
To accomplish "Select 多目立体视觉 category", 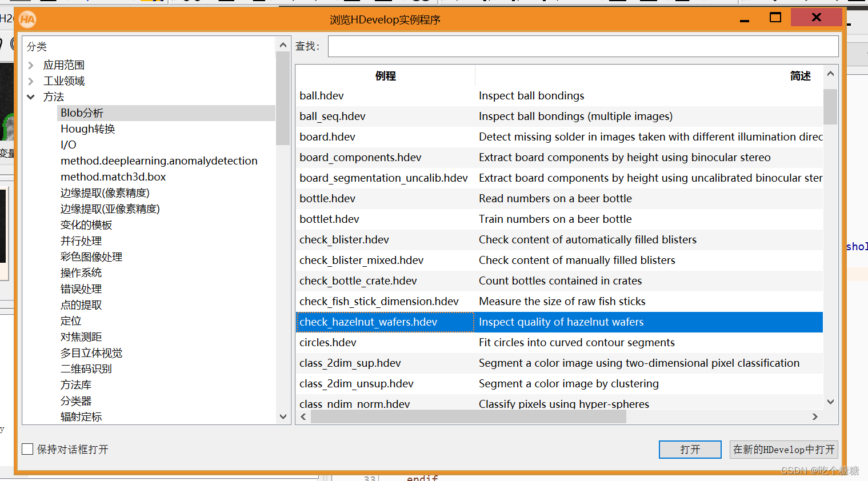I will coord(91,353).
